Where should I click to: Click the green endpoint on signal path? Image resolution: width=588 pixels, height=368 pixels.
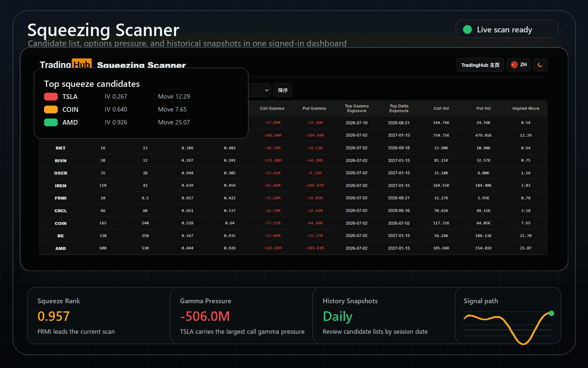pyautogui.click(x=551, y=314)
